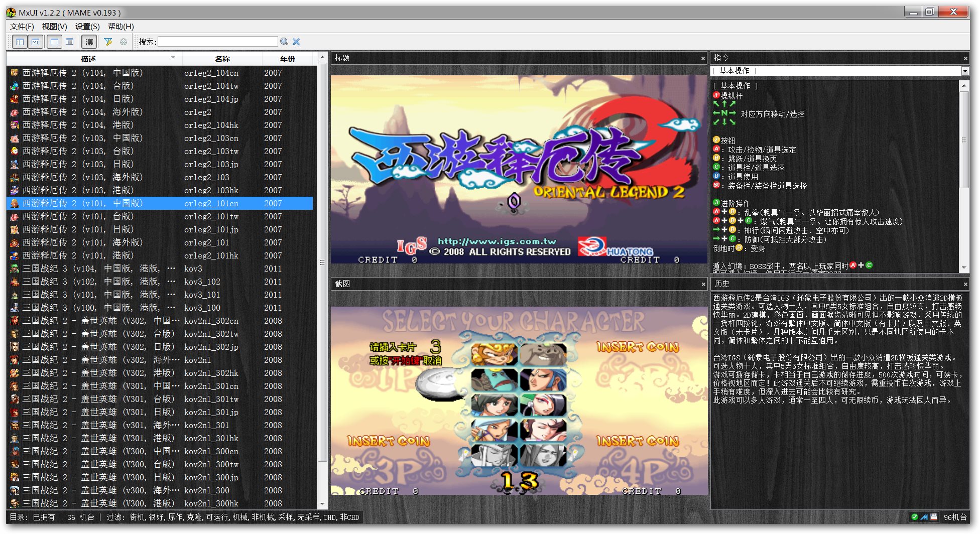Click the game icon for kov2nl
The height and width of the screenshot is (534, 980).
click(x=15, y=360)
